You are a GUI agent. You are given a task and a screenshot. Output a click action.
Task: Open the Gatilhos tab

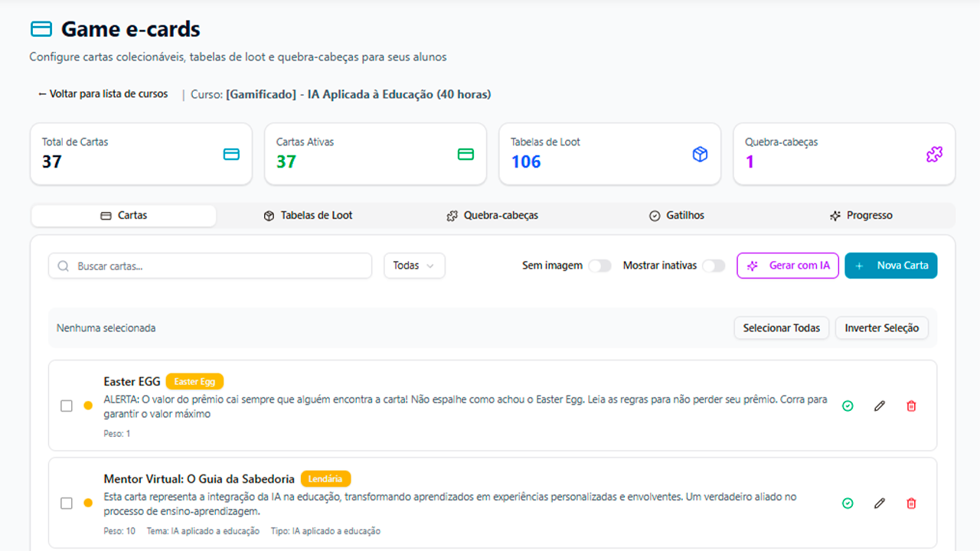click(x=676, y=216)
